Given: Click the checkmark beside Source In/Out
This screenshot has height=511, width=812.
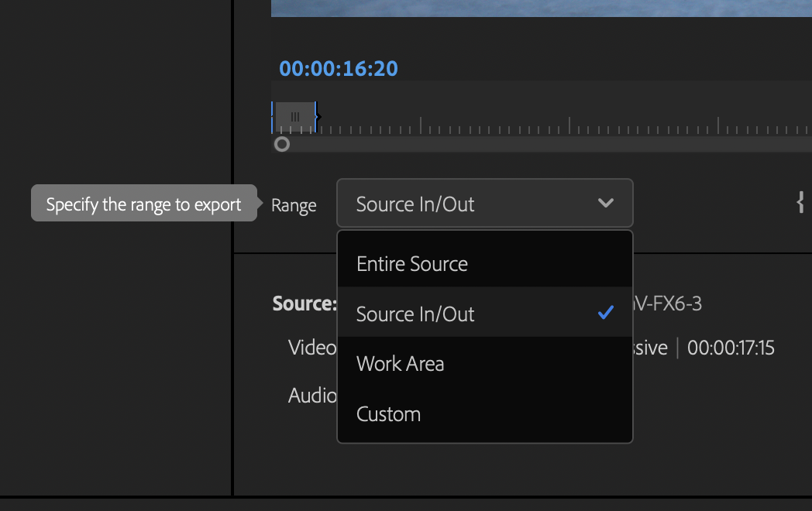Looking at the screenshot, I should pos(604,313).
